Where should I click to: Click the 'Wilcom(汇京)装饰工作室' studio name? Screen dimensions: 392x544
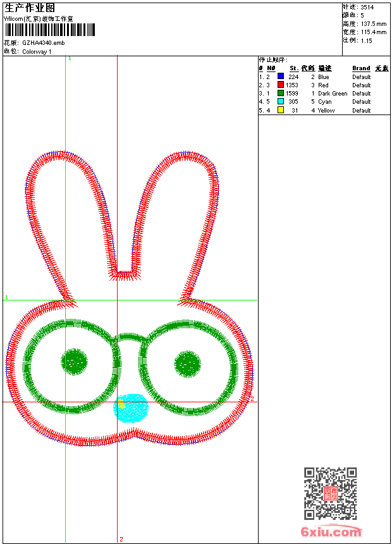click(39, 19)
